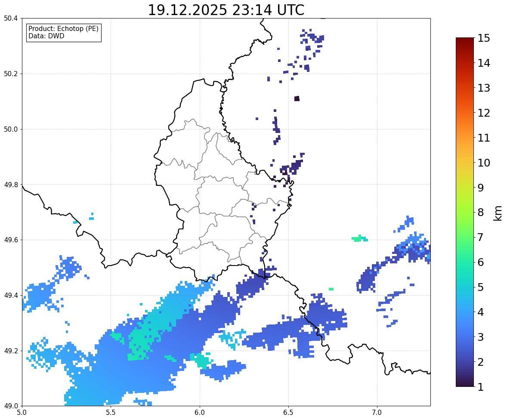The image size is (507, 420).
Task: Click latitude axis label '49.0'
Action: pos(11,406)
